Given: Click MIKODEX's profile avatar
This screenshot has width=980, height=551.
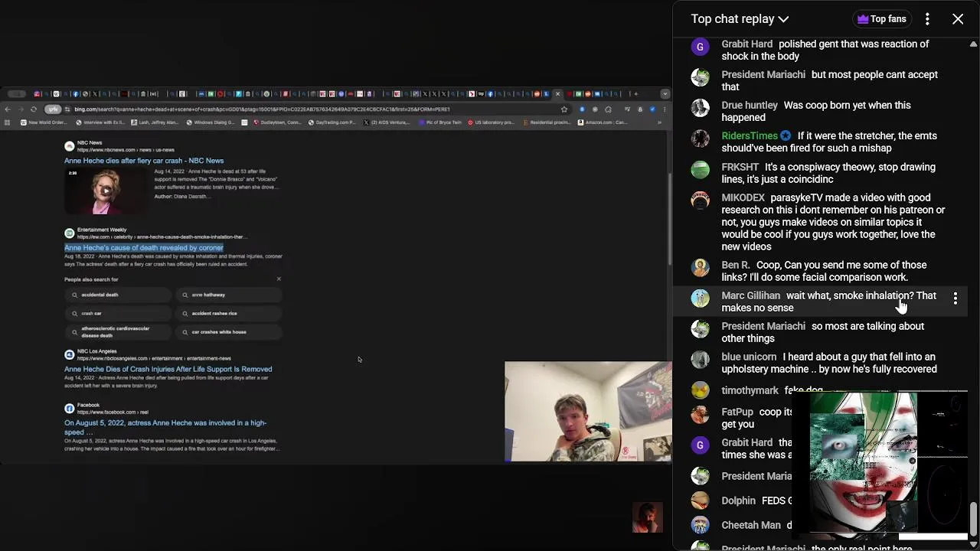Looking at the screenshot, I should (x=700, y=201).
